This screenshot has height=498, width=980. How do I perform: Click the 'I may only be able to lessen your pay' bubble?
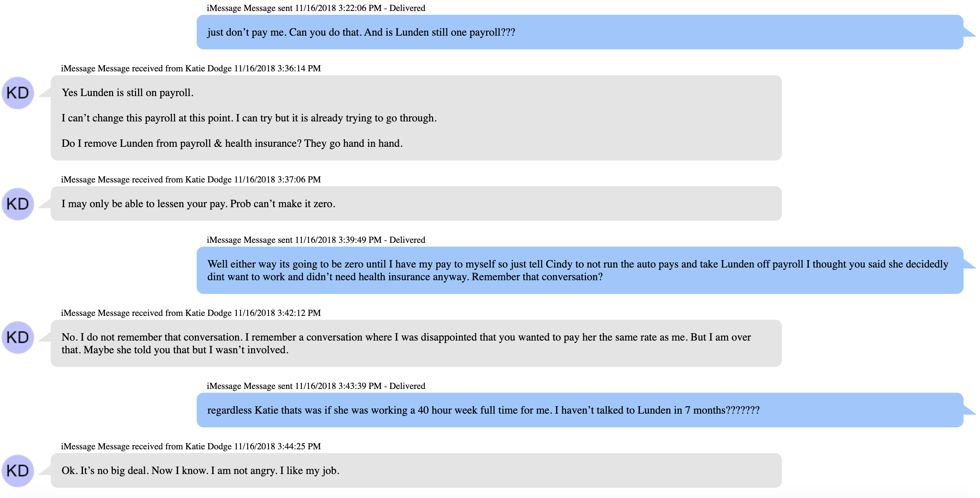pos(416,204)
